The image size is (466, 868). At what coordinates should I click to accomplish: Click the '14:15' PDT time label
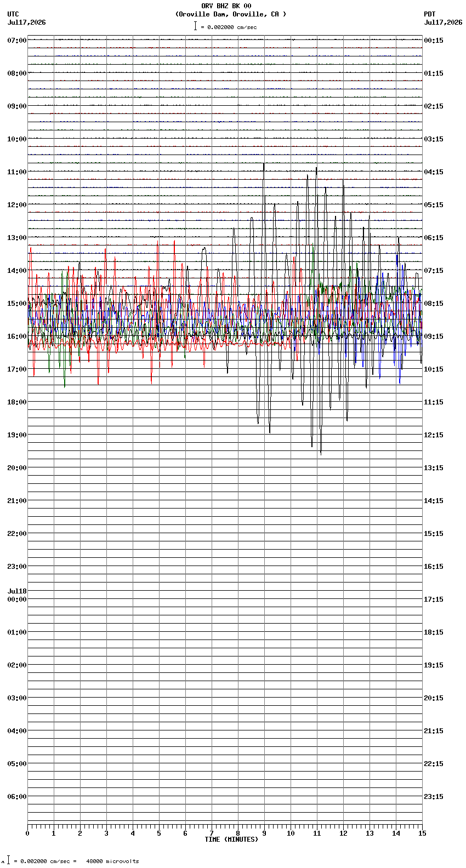click(x=434, y=501)
